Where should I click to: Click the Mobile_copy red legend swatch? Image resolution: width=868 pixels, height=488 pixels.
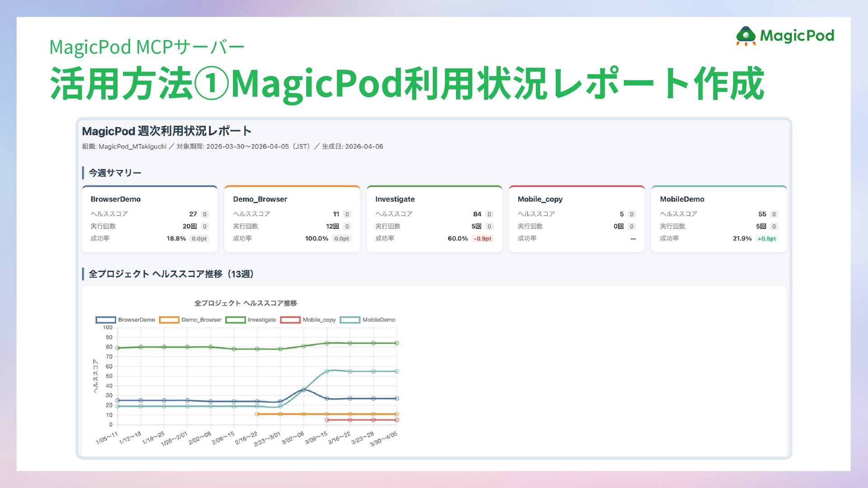pos(290,320)
